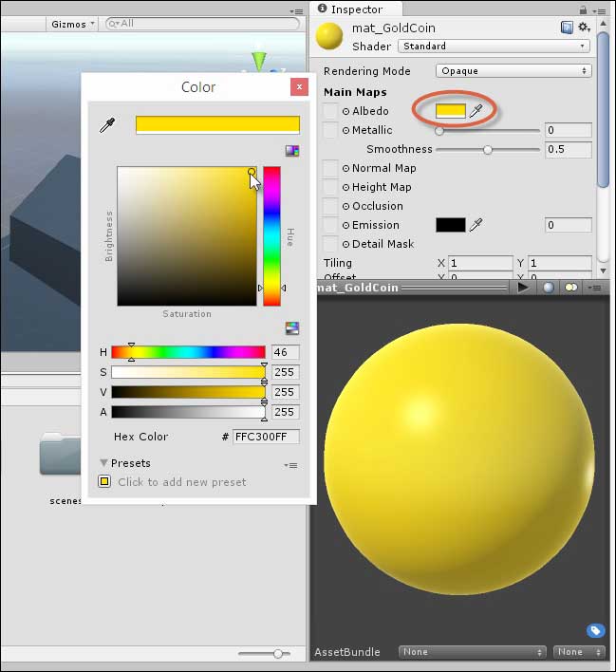Viewport: 616px width, 672px height.
Task: Open the material settings gear menu
Action: 584,28
